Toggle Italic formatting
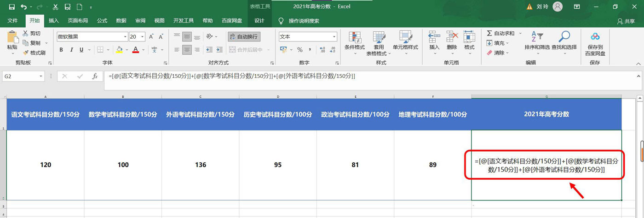 71,50
